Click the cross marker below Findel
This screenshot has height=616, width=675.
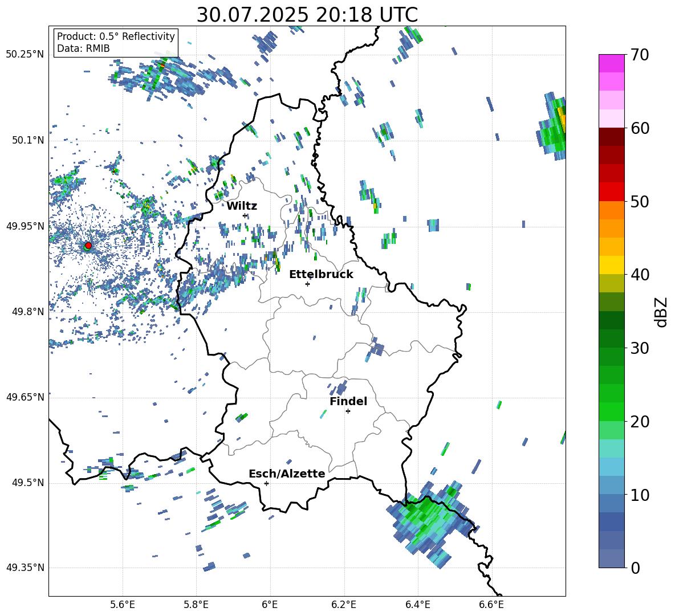pos(348,411)
